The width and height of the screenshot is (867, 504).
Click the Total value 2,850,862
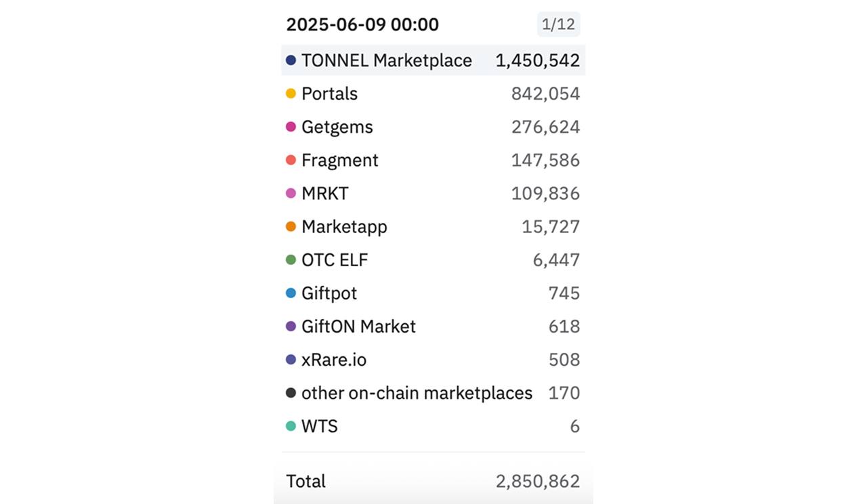click(x=538, y=481)
